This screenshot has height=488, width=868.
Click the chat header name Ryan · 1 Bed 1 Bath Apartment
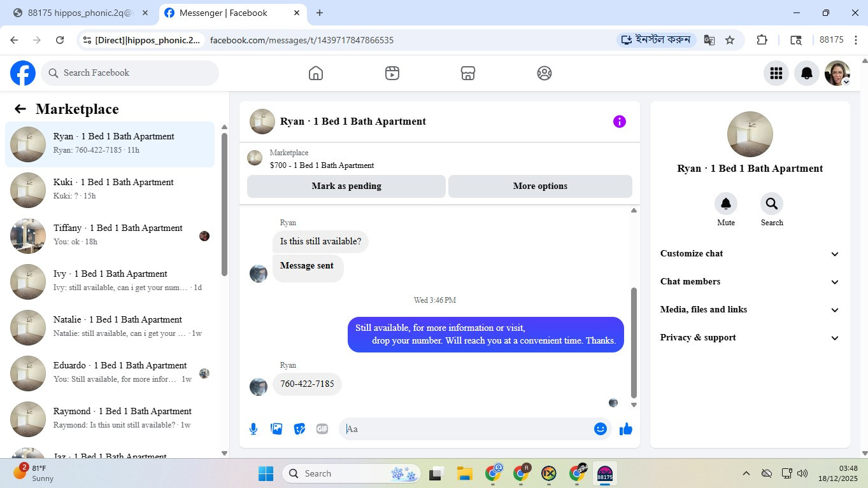353,122
